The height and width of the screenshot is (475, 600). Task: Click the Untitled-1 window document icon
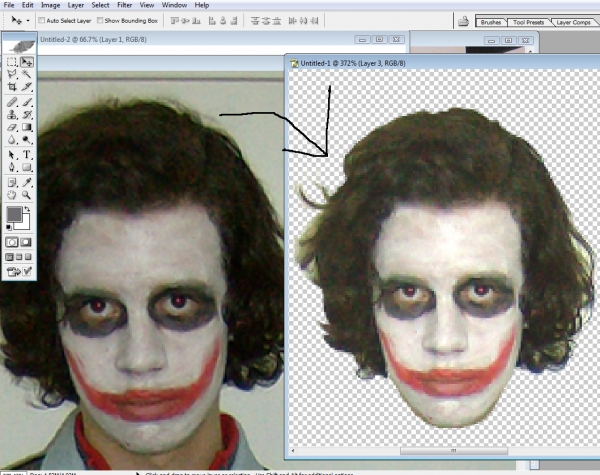(294, 64)
